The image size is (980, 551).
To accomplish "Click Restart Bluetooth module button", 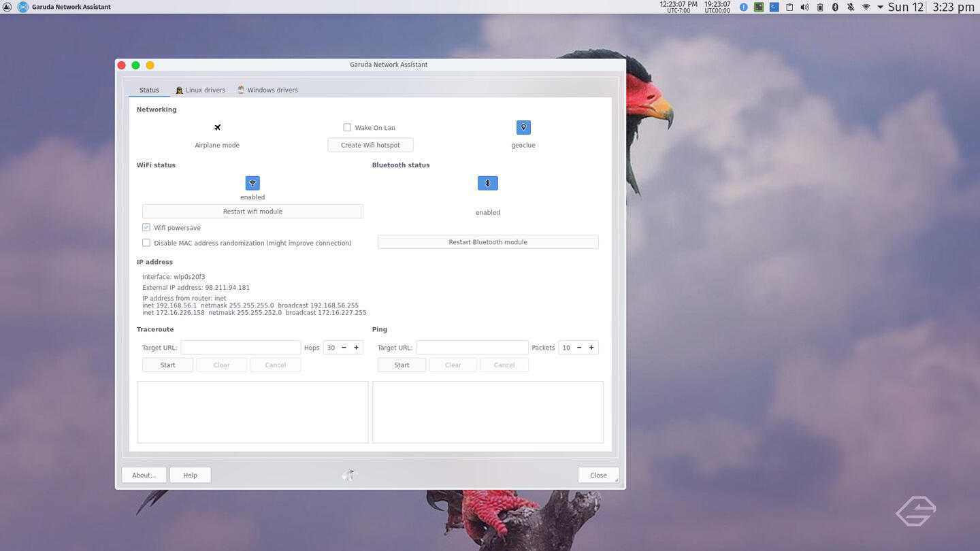I will 488,242.
